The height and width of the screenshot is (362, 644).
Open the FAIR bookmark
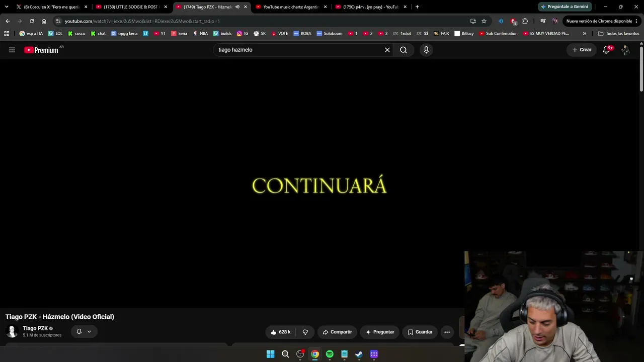(x=441, y=34)
